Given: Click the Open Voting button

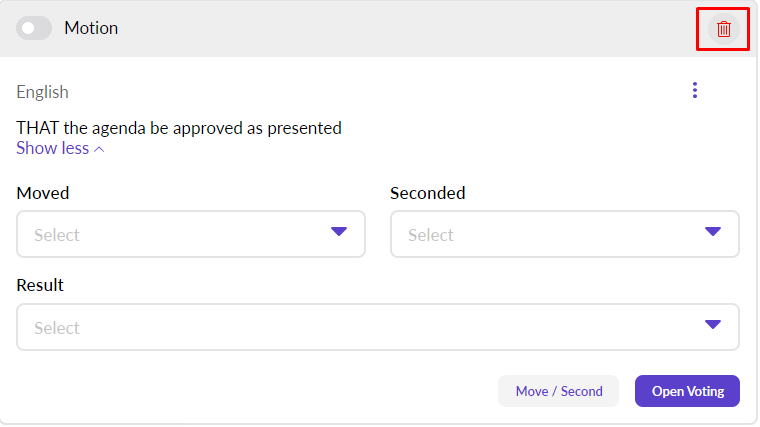Looking at the screenshot, I should tap(687, 391).
